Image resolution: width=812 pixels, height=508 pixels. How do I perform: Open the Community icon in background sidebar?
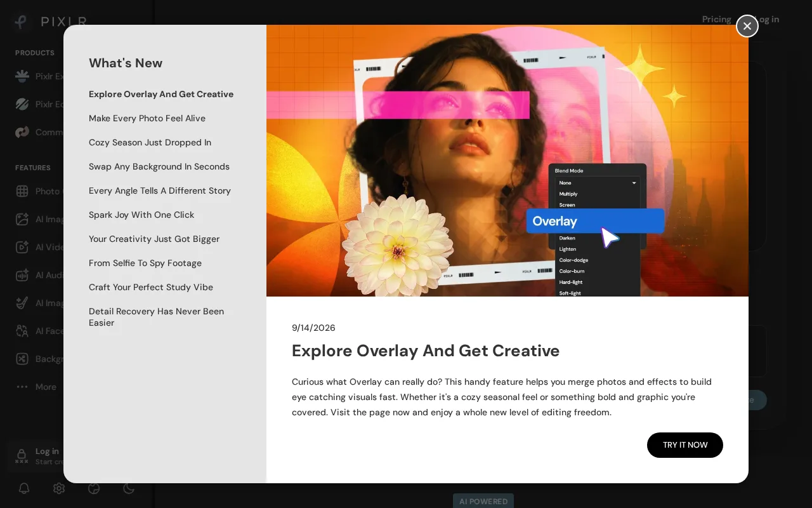(x=22, y=132)
